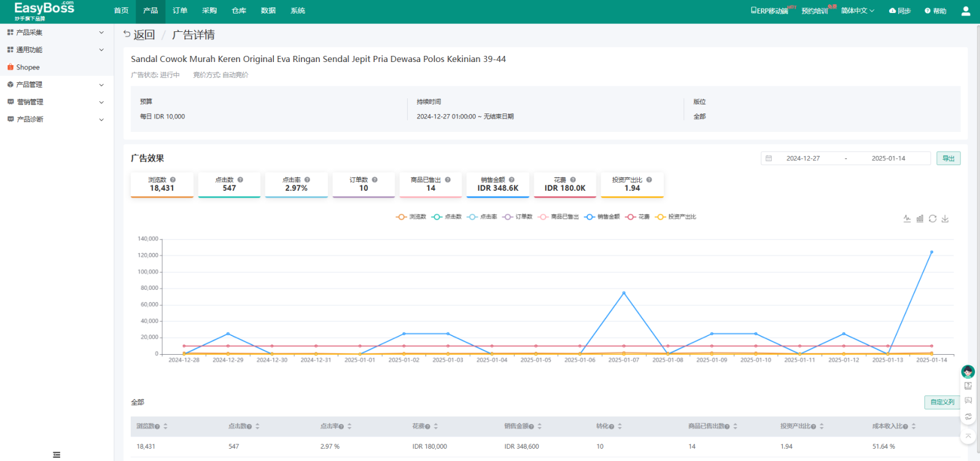Screen dimensions: 980x461
Task: Sort table by 成本收入比 column
Action: (914, 426)
